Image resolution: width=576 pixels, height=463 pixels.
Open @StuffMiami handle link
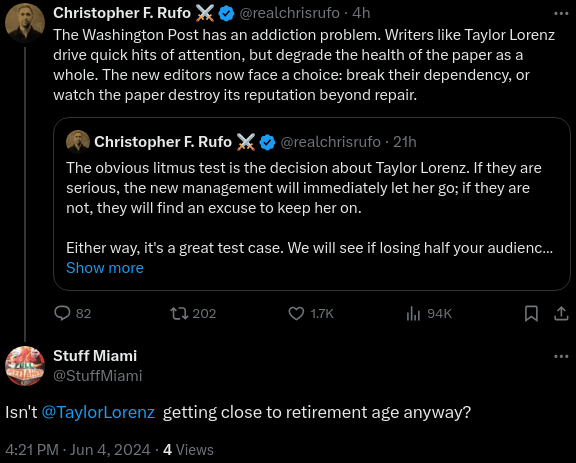98,376
